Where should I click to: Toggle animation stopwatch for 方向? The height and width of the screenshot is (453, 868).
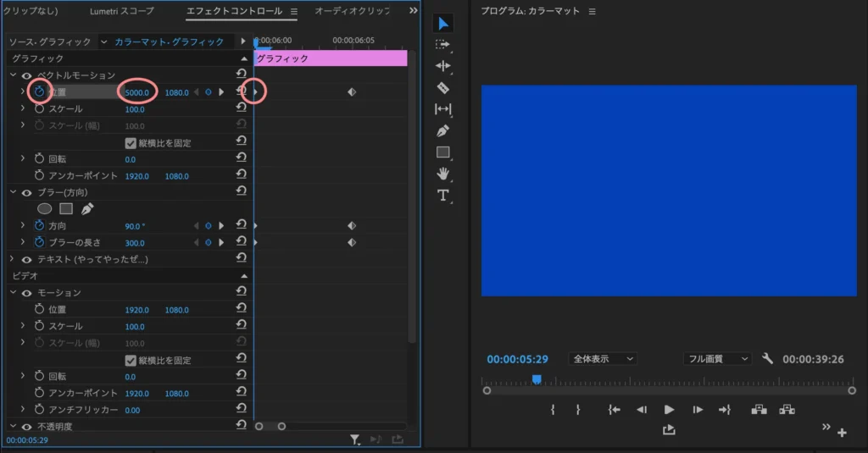coord(39,225)
